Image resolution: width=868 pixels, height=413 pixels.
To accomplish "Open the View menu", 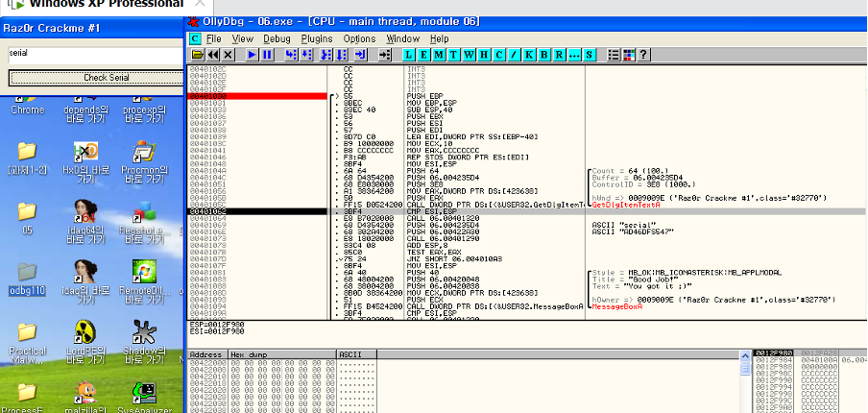I will coord(243,38).
